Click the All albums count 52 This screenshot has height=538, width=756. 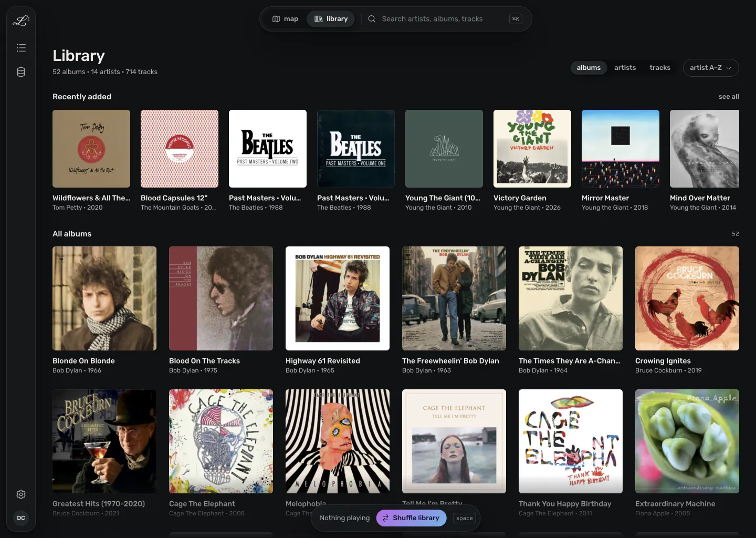tap(736, 234)
